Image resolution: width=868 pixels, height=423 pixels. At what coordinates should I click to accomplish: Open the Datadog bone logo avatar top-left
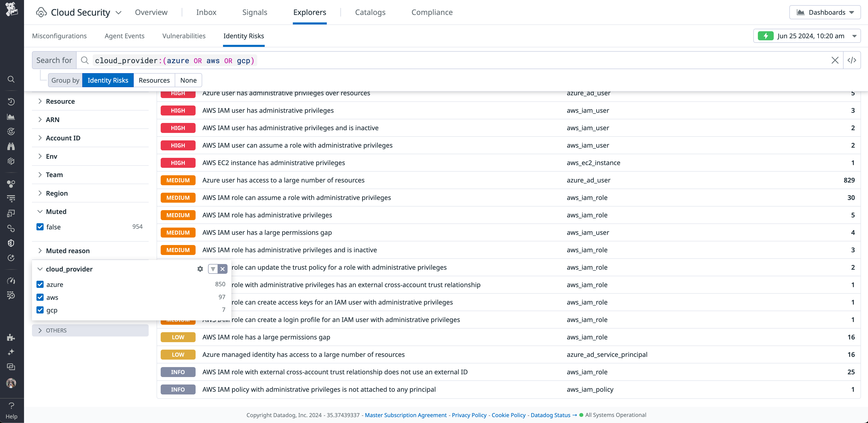[x=12, y=10]
